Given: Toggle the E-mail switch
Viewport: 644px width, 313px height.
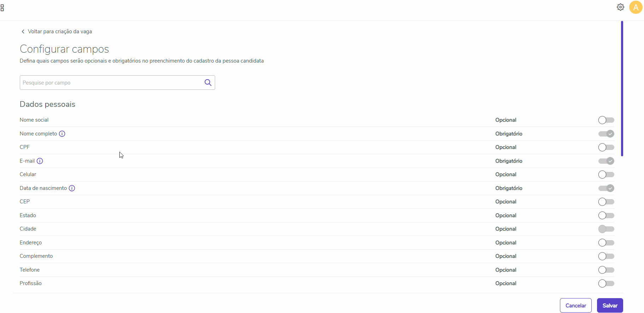Looking at the screenshot, I should [x=606, y=161].
